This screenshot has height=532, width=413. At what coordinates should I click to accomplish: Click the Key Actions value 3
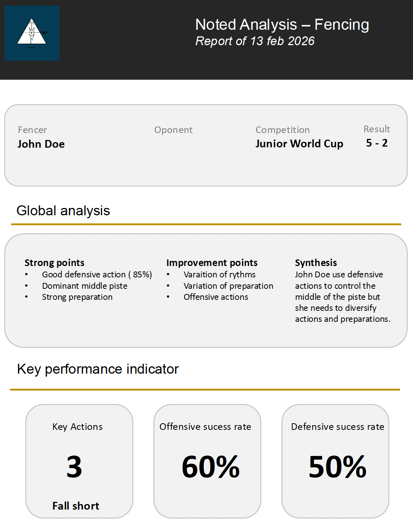[74, 467]
